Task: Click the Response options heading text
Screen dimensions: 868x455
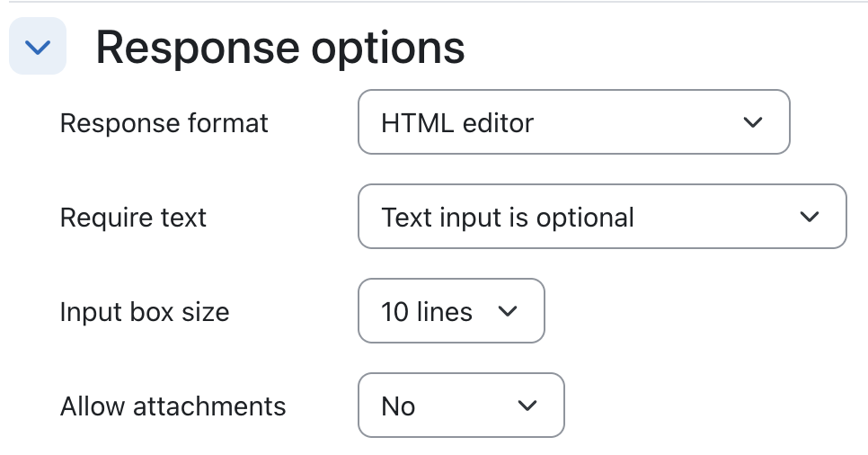Action: pyautogui.click(x=280, y=49)
